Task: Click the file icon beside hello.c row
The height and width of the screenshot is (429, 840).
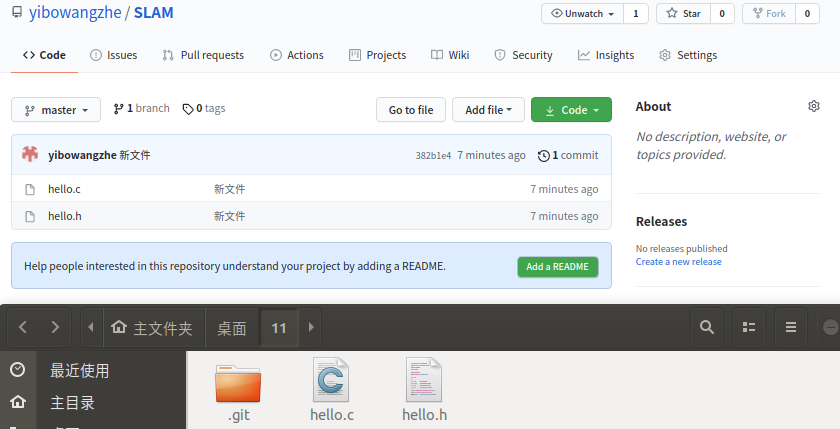Action: click(x=30, y=189)
